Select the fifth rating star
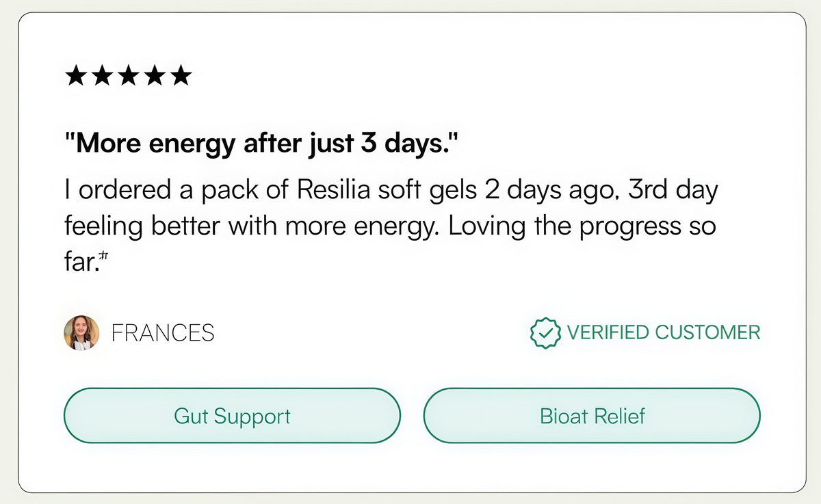The image size is (821, 504). click(179, 75)
